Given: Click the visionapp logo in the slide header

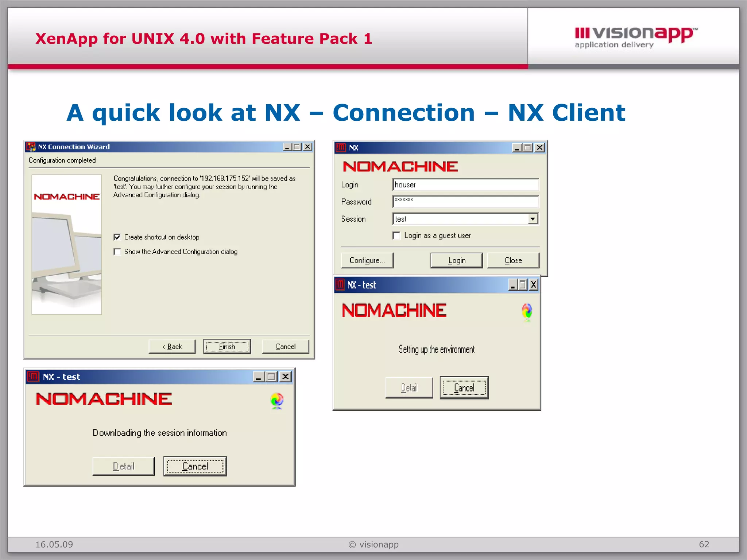Looking at the screenshot, I should click(x=636, y=37).
